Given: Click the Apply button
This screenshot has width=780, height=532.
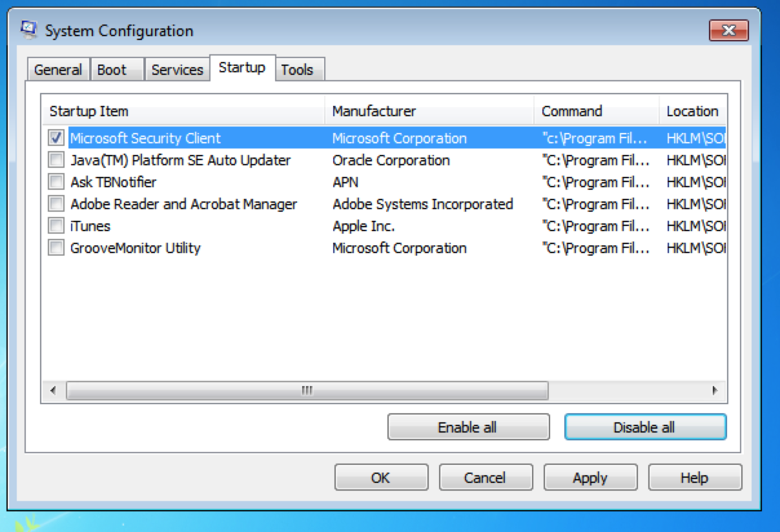Looking at the screenshot, I should [x=590, y=478].
